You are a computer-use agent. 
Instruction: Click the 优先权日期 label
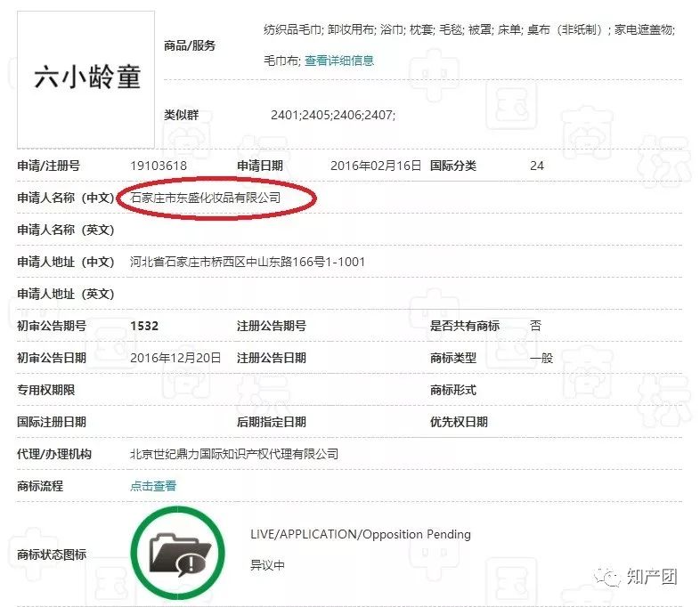[459, 422]
